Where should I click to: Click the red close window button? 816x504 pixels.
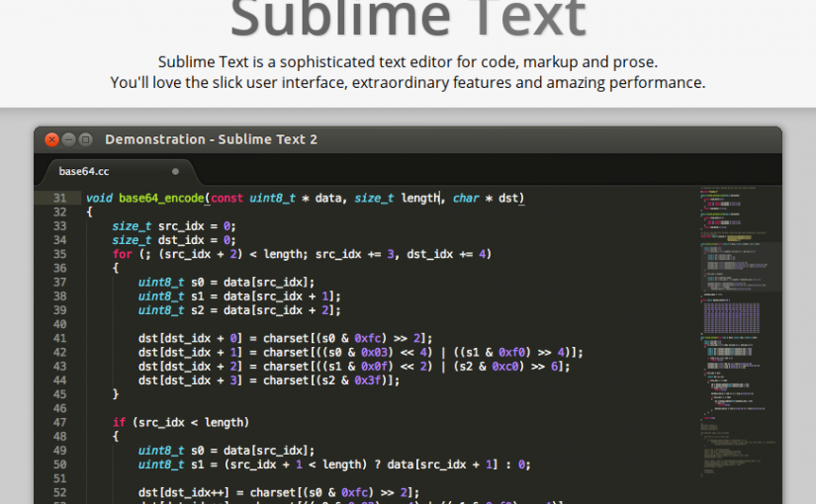tap(51, 139)
